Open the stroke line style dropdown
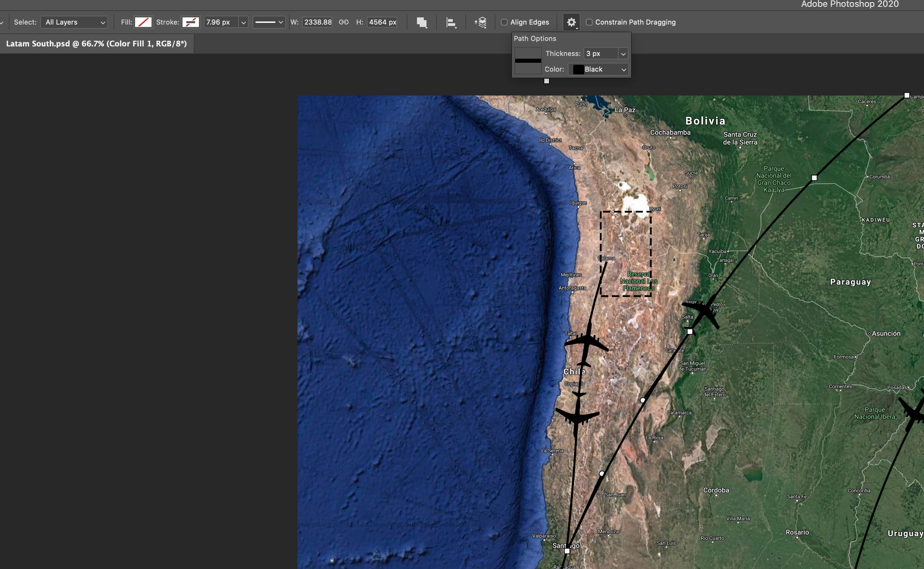924x569 pixels. click(x=269, y=22)
